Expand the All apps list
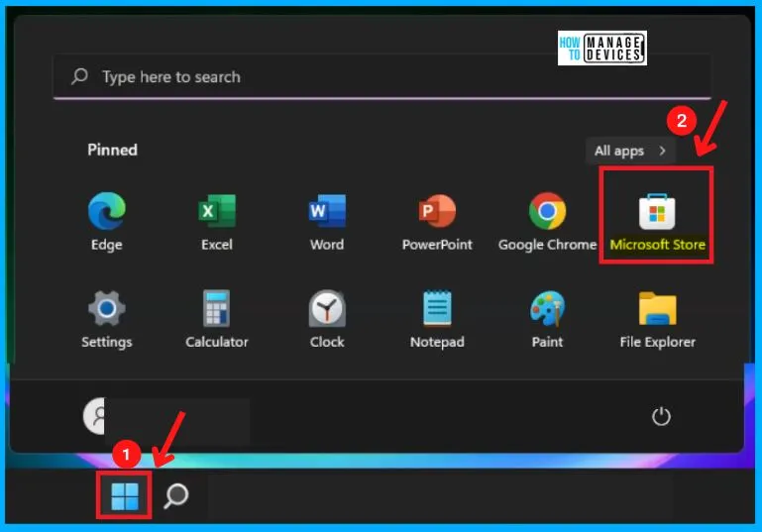Viewport: 762px width, 532px height. coord(630,151)
